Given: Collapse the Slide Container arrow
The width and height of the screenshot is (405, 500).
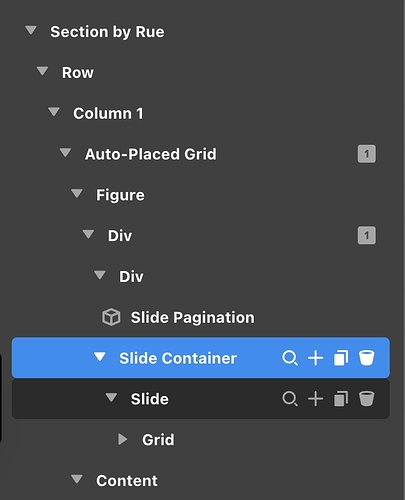Looking at the screenshot, I should [x=100, y=357].
